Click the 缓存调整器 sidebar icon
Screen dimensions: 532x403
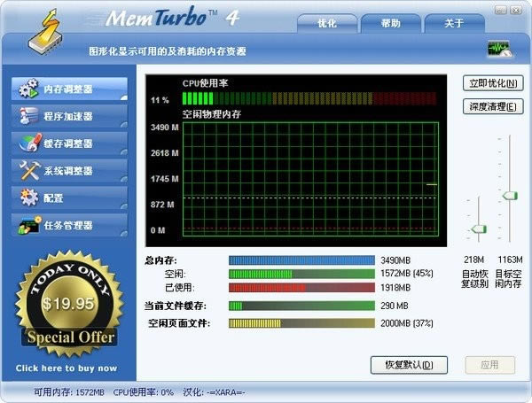pyautogui.click(x=28, y=143)
